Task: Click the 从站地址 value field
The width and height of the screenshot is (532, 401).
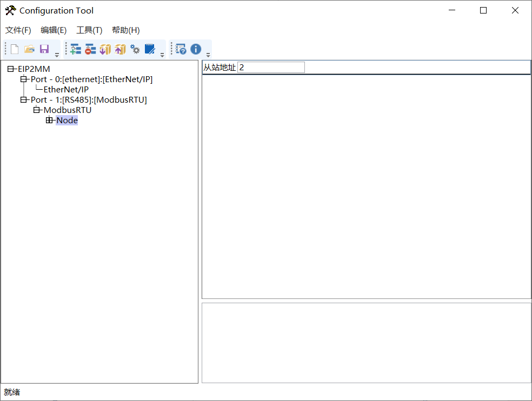Action: (x=271, y=67)
